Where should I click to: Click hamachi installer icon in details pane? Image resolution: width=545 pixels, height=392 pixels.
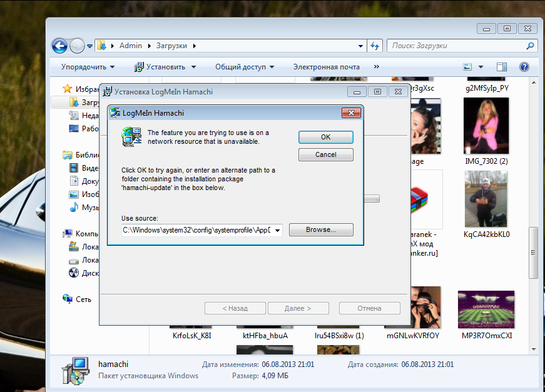click(76, 371)
